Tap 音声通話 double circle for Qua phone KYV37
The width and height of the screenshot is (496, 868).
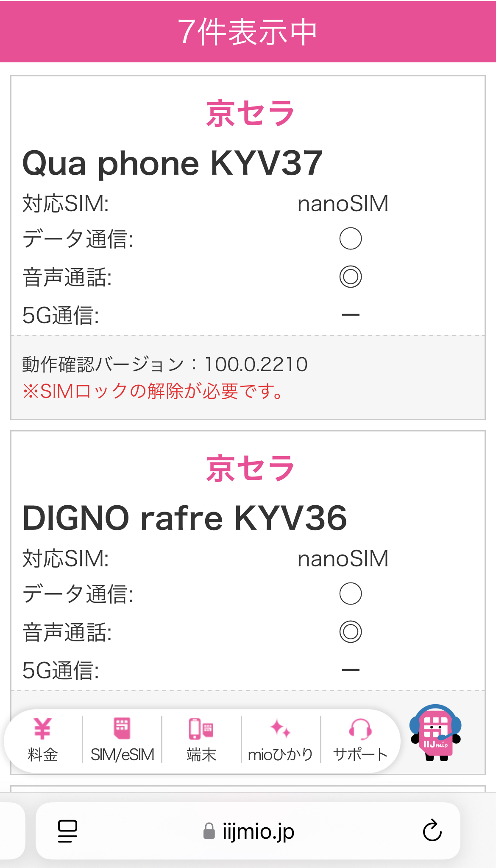point(351,277)
